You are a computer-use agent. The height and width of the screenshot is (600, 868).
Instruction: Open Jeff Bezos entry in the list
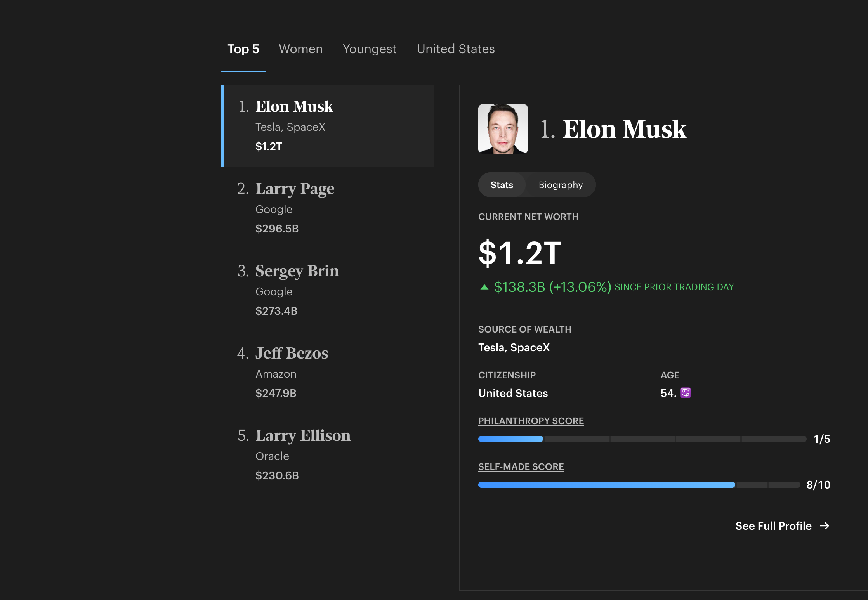(328, 373)
